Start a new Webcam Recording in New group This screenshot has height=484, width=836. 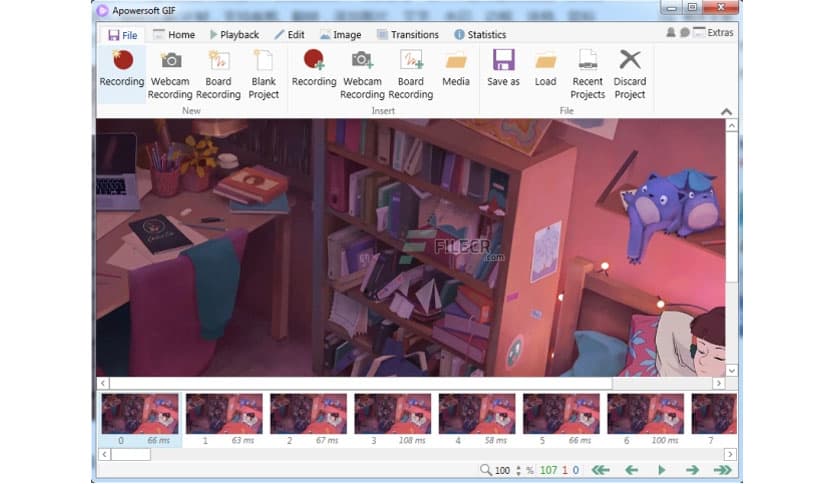tap(170, 74)
